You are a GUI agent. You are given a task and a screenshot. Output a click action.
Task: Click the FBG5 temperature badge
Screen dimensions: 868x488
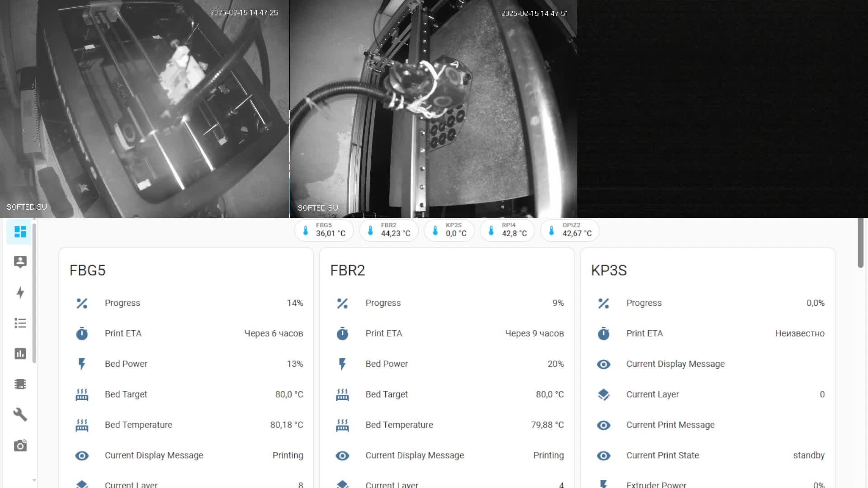[x=324, y=230]
